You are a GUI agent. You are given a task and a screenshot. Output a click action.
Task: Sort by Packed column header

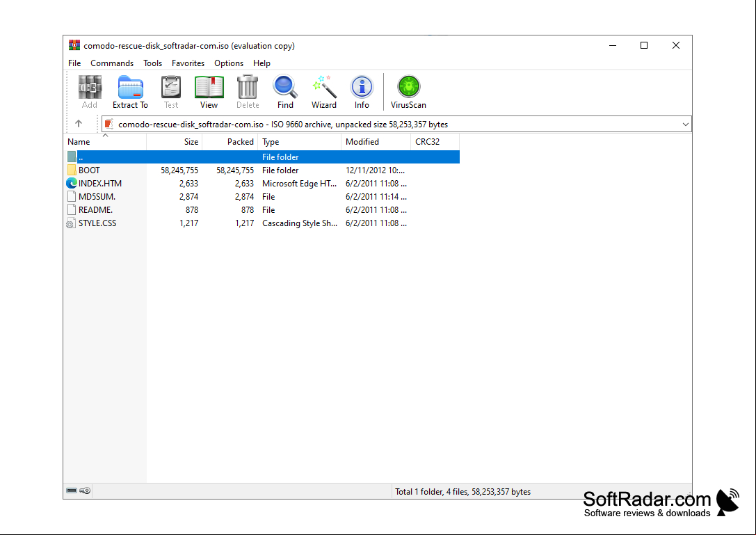pyautogui.click(x=230, y=142)
